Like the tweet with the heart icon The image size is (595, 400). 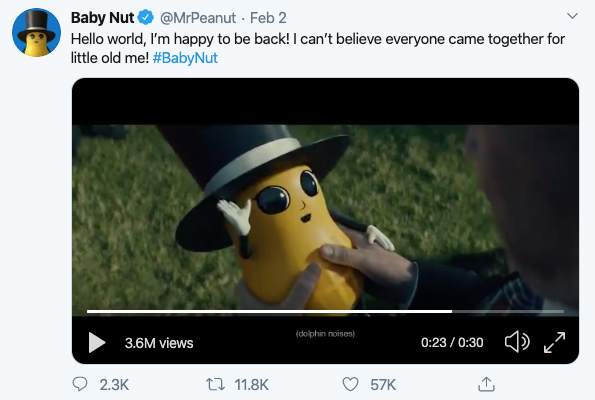click(350, 384)
